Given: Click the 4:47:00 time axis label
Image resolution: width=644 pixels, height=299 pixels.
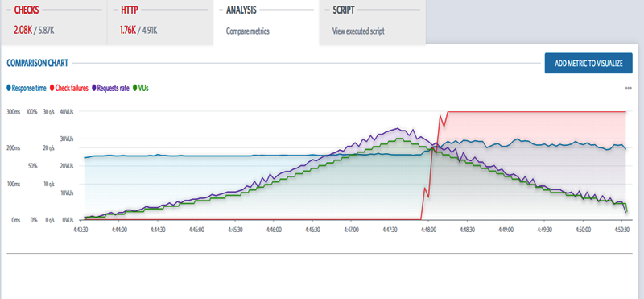Looking at the screenshot, I should pos(351,230).
